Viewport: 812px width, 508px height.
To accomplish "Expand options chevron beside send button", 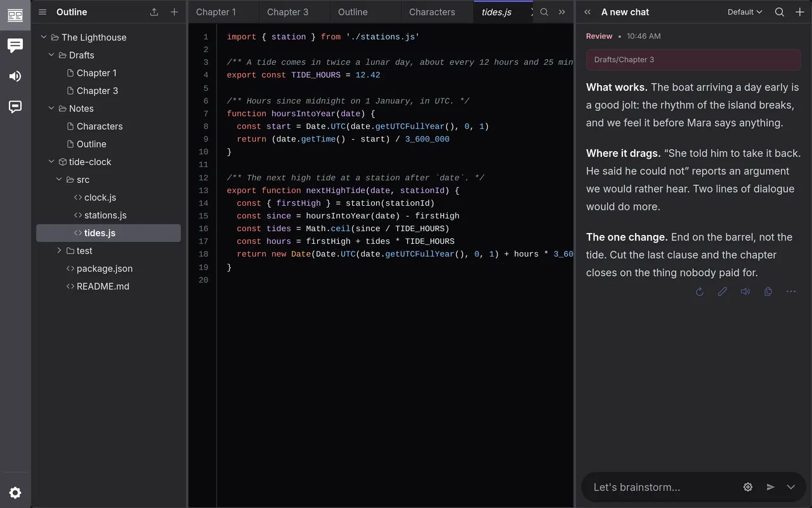I will coord(791,487).
